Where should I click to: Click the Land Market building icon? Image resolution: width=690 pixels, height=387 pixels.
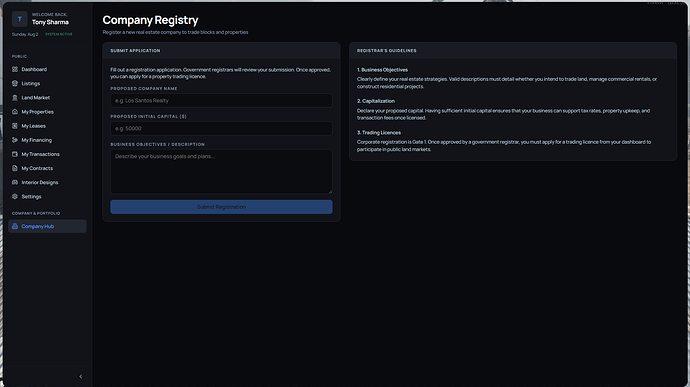tap(15, 98)
